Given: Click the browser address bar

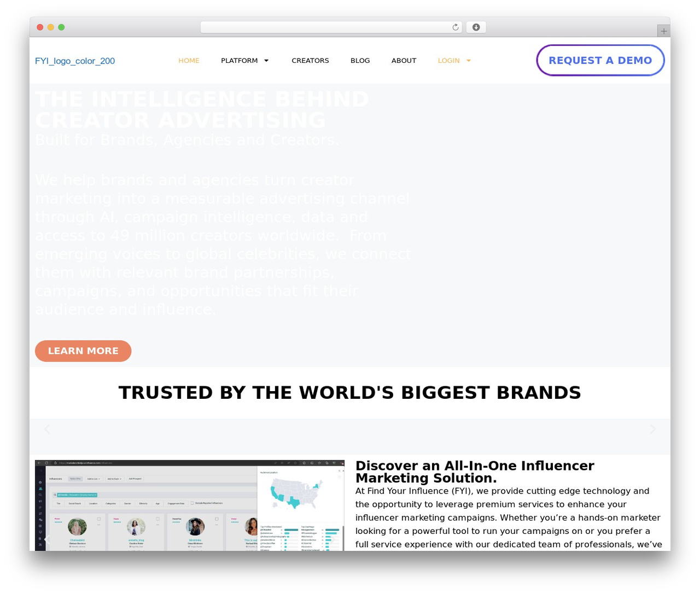Looking at the screenshot, I should [x=331, y=27].
